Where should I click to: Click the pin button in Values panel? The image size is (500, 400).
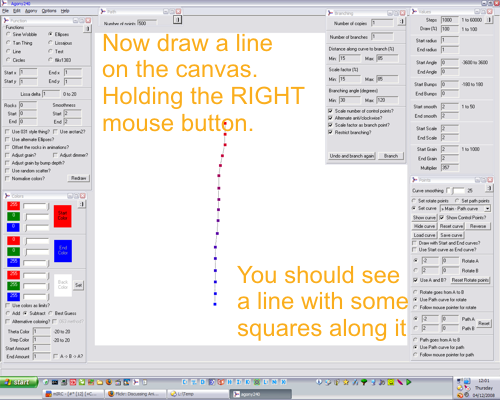point(489,20)
